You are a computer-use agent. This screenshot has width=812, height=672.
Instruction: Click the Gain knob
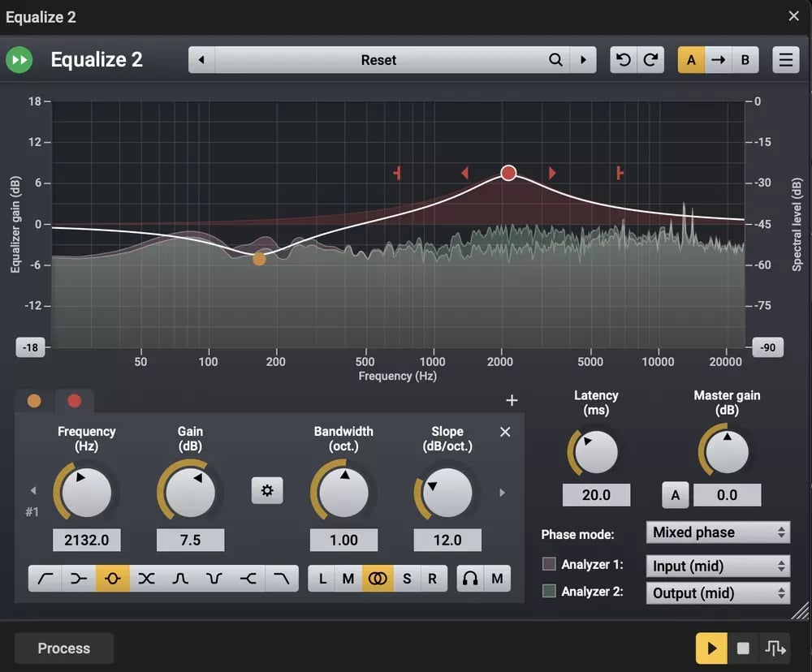pos(190,493)
